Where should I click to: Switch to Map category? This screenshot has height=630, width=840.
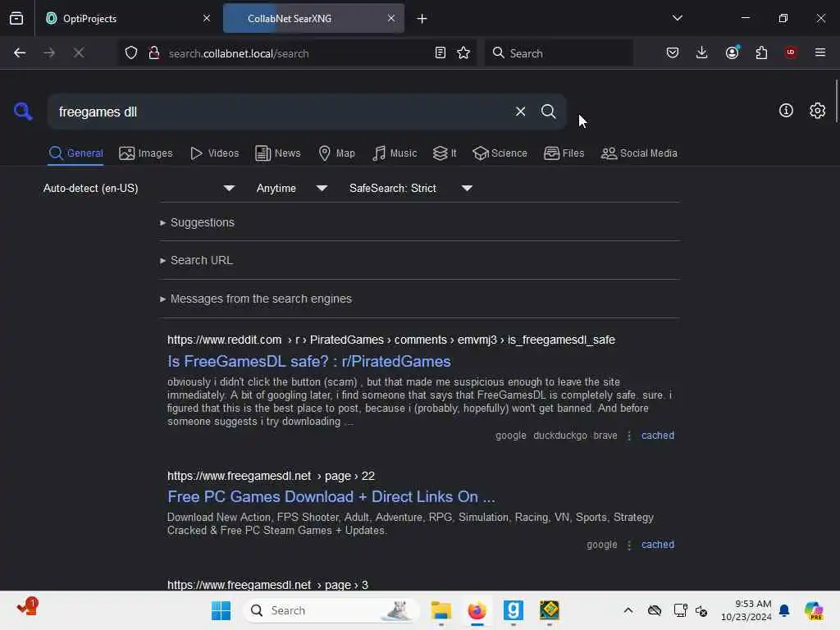point(336,153)
